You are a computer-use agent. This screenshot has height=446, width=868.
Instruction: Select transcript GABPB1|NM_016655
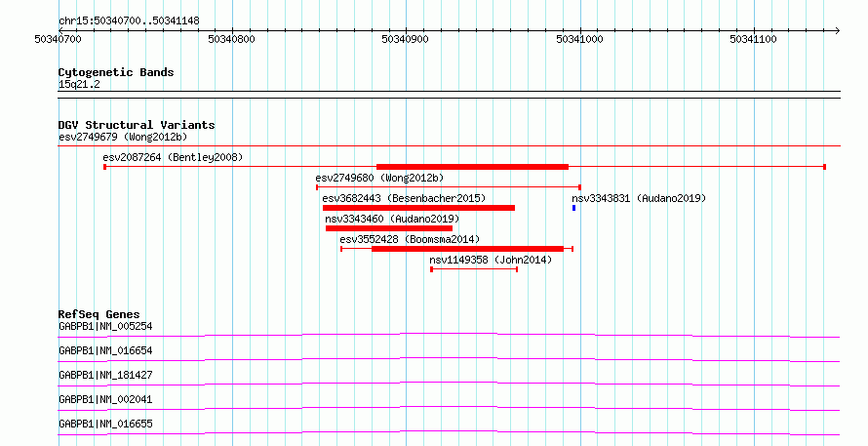105,424
